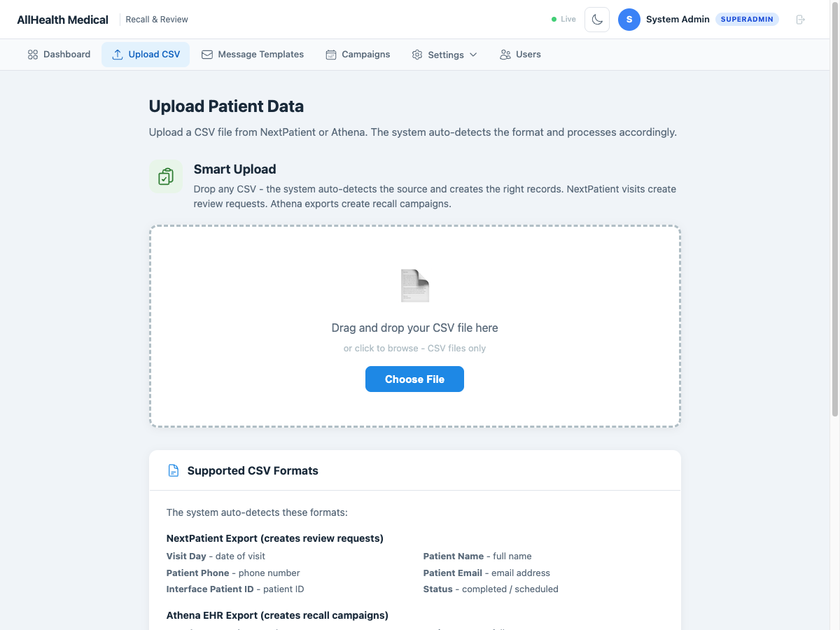Expand the Settings dropdown chevron
The width and height of the screenshot is (840, 630).
(x=474, y=54)
